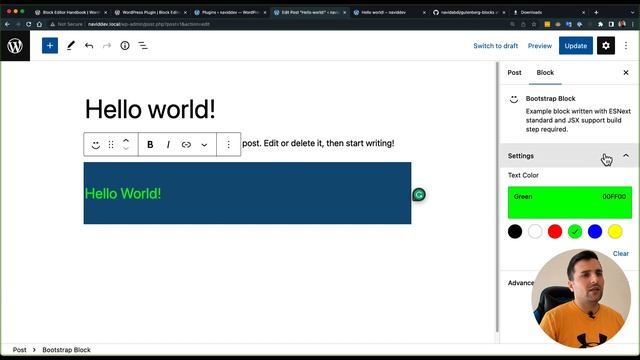
Task: Click the Bootstrap Block sidebar heading
Action: 550,98
